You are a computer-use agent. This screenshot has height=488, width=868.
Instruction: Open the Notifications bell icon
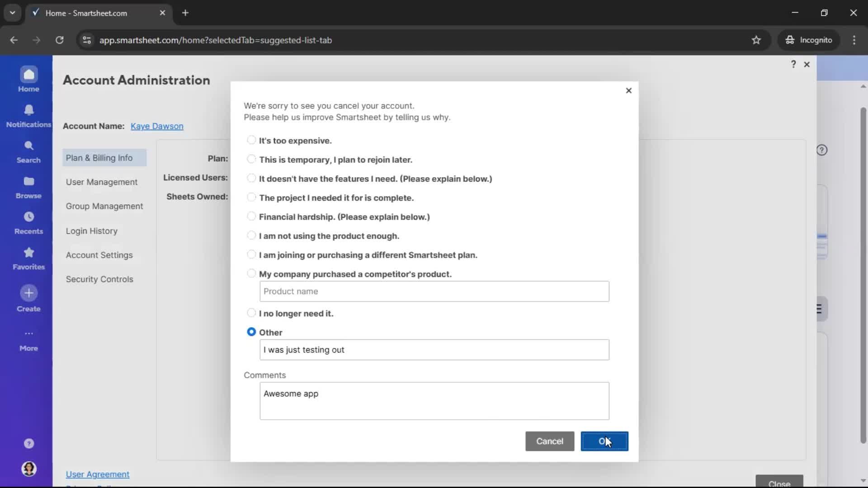pyautogui.click(x=28, y=110)
